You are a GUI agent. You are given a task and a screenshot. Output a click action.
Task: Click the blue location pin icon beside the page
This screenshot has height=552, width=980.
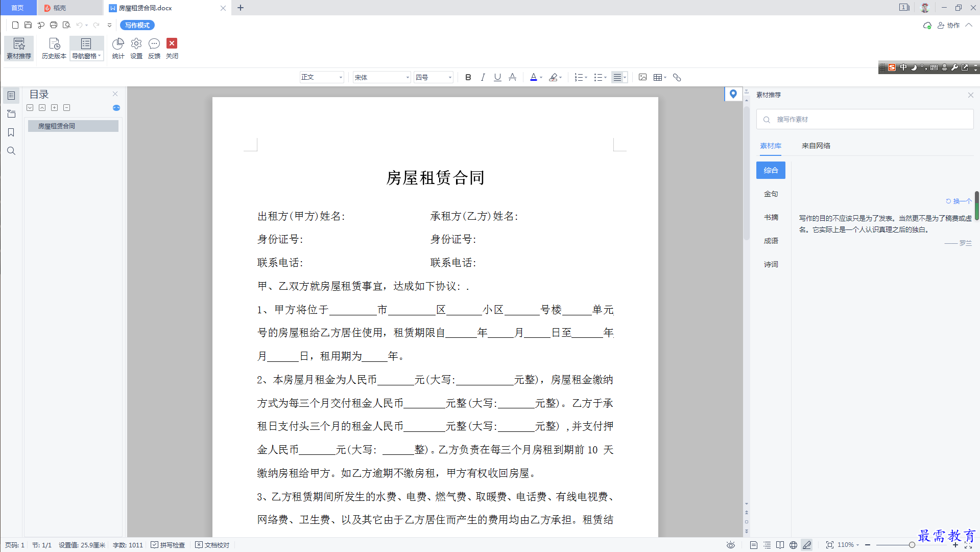click(733, 94)
